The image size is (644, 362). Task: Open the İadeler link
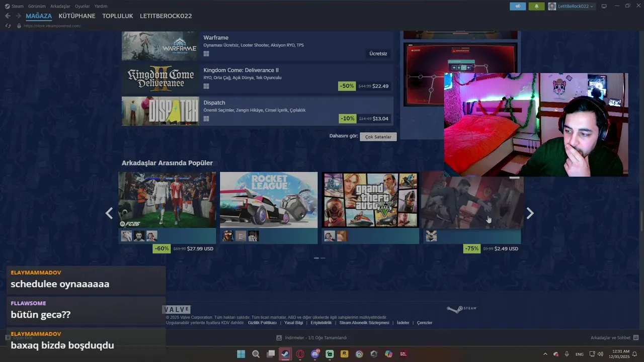coord(403,323)
